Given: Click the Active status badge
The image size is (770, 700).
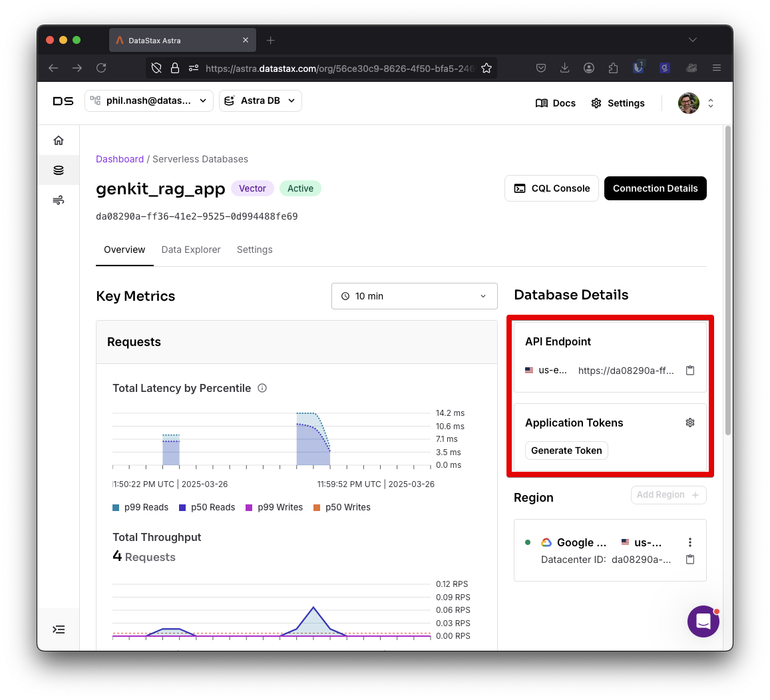Looking at the screenshot, I should pos(301,188).
